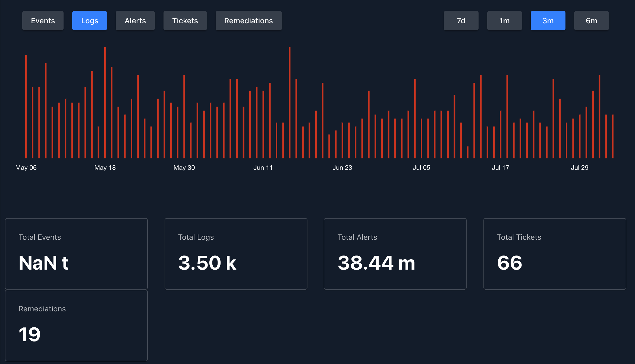Click the Total Alerts card
The image size is (635, 364).
coord(395,254)
